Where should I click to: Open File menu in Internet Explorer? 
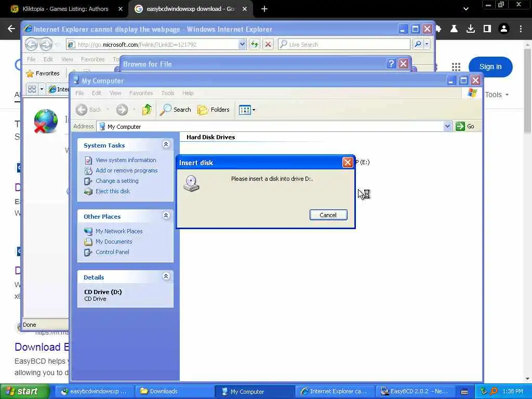pyautogui.click(x=31, y=59)
